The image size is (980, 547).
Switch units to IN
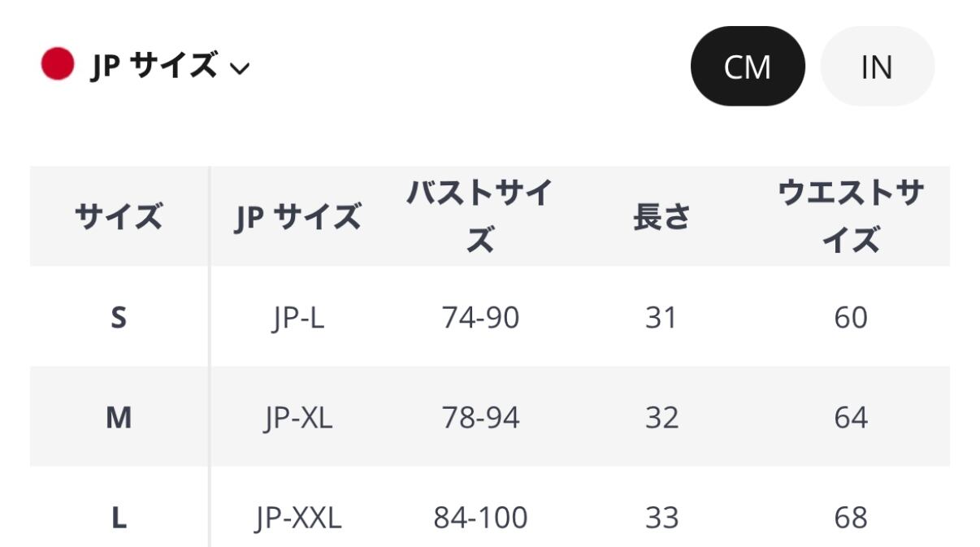tap(877, 67)
